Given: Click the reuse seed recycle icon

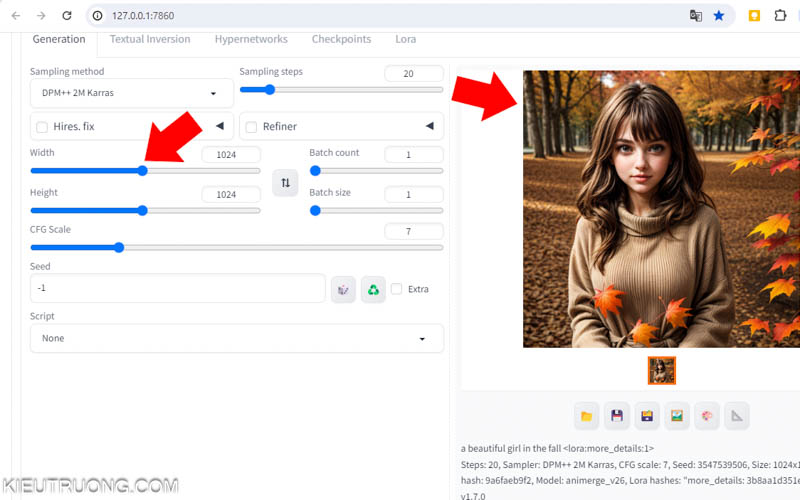Looking at the screenshot, I should pyautogui.click(x=373, y=289).
